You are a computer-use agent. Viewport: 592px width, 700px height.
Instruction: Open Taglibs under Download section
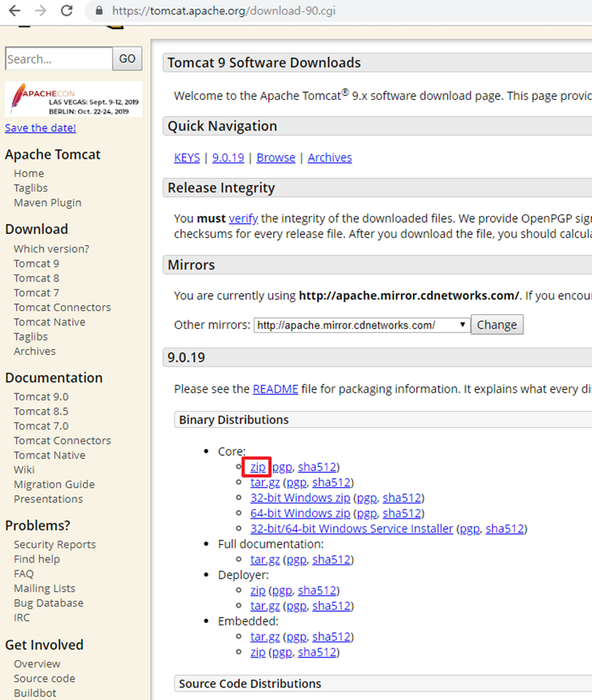tap(31, 337)
